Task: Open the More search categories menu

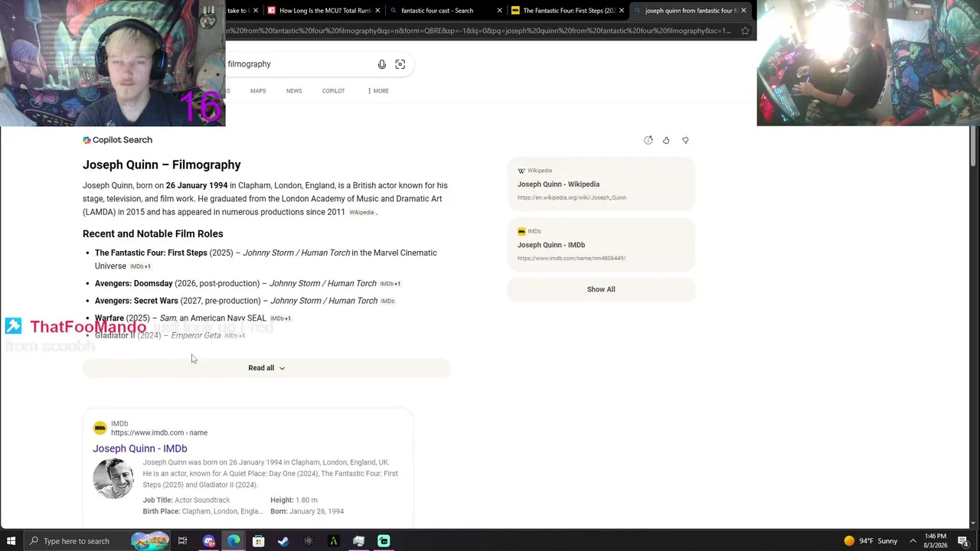Action: (377, 91)
